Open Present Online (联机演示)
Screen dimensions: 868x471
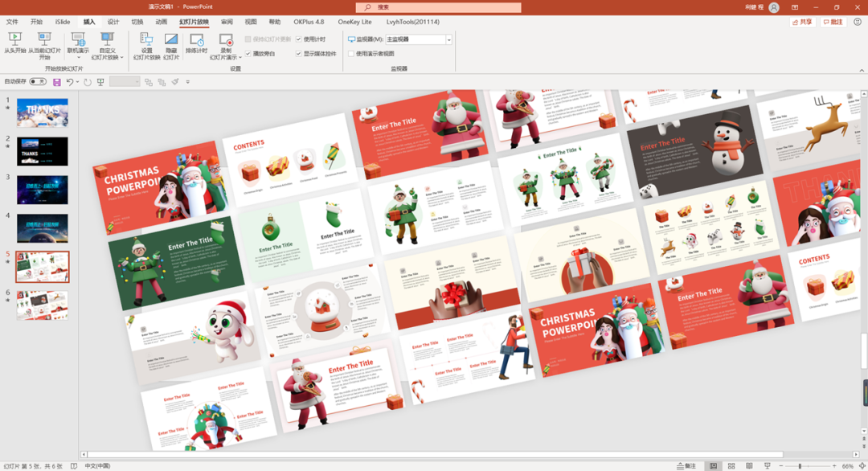pyautogui.click(x=78, y=45)
